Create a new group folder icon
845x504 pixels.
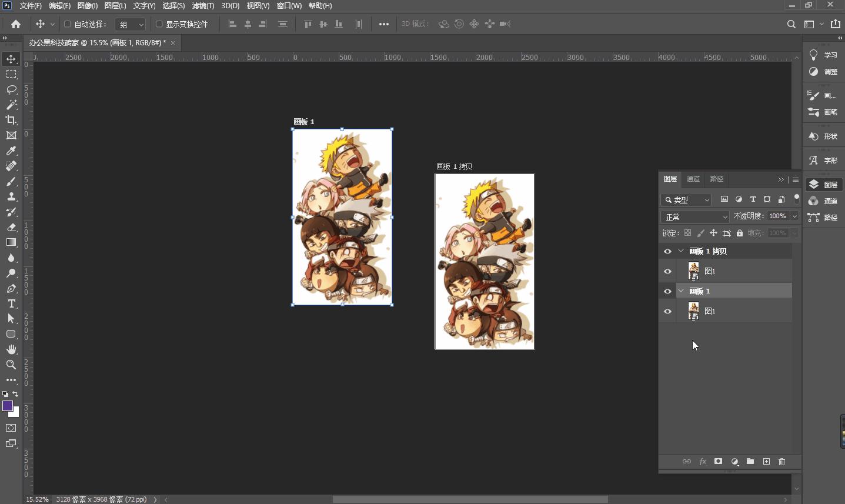750,462
